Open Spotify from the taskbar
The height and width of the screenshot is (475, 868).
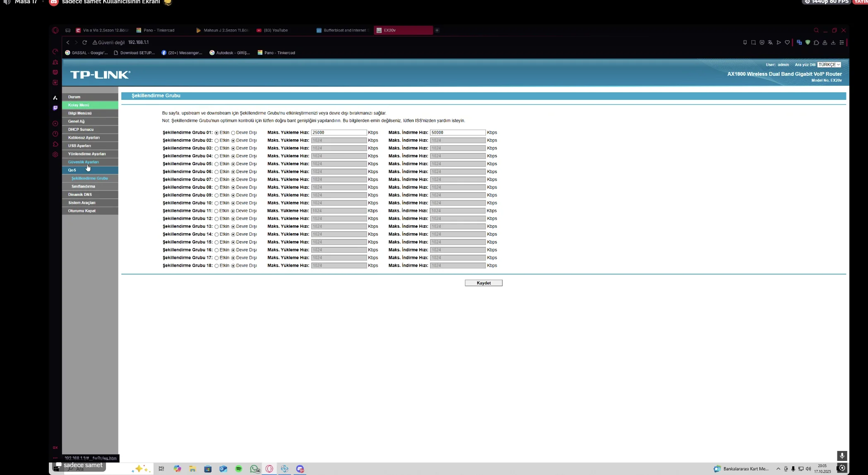238,469
